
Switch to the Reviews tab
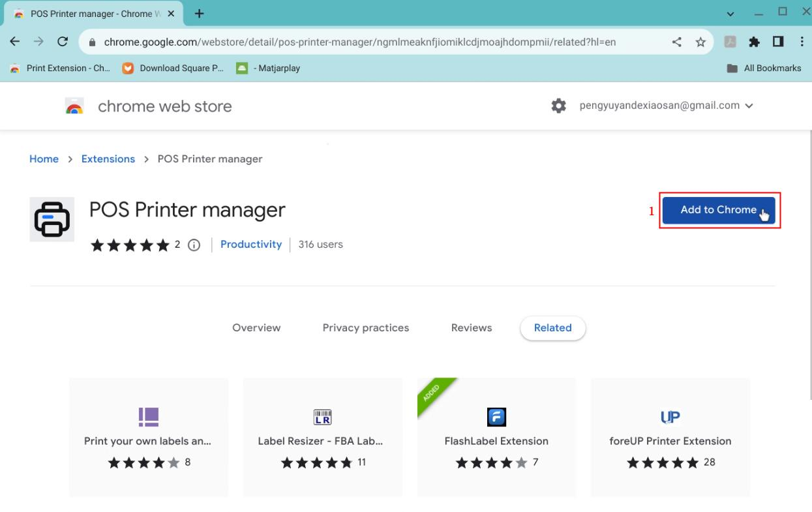click(x=472, y=328)
